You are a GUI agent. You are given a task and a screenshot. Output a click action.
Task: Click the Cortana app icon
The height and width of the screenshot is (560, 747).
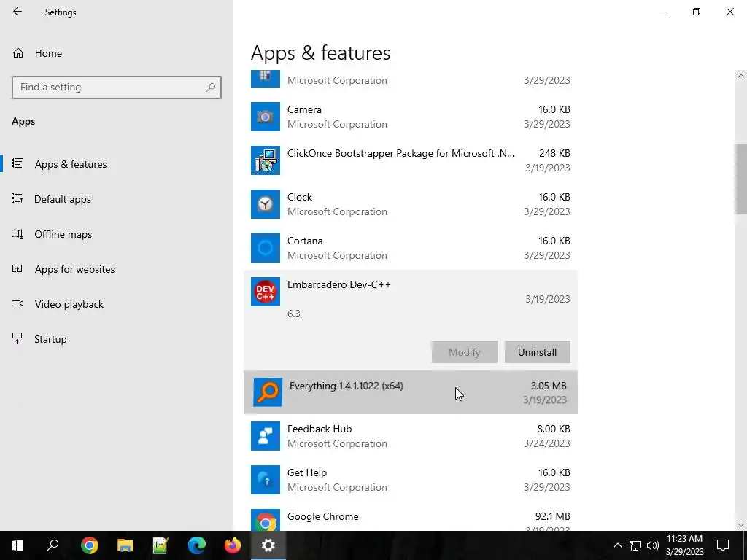(266, 248)
